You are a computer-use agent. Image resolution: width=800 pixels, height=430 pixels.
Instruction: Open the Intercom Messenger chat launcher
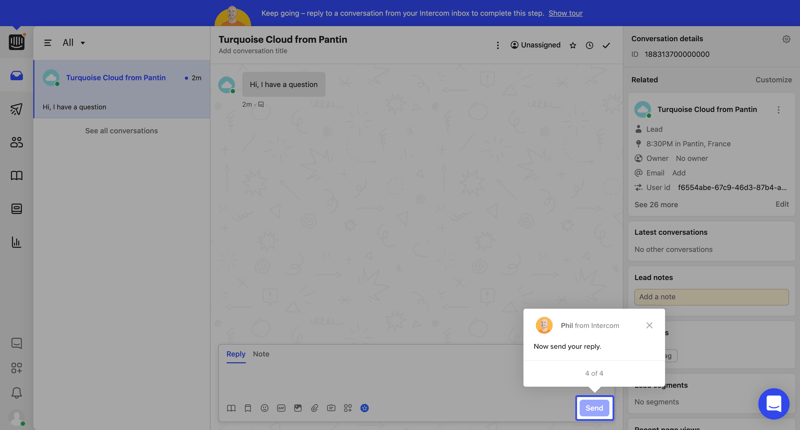click(774, 403)
